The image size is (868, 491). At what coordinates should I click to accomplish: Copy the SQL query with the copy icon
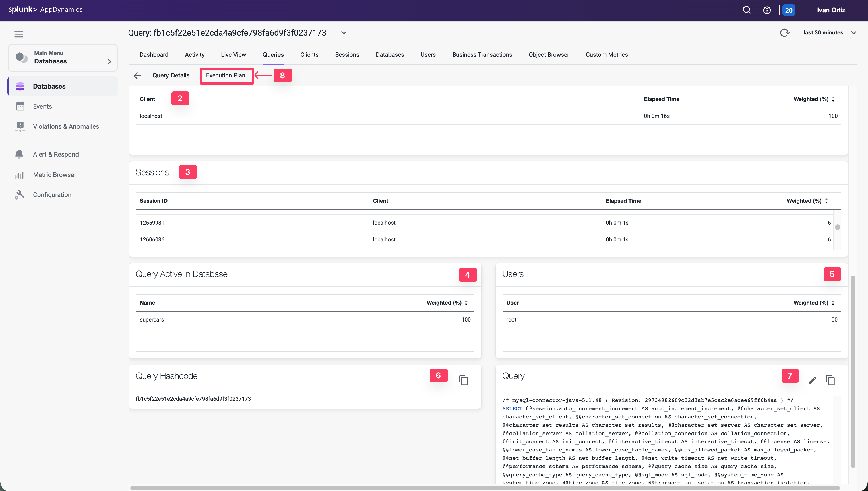(x=830, y=380)
